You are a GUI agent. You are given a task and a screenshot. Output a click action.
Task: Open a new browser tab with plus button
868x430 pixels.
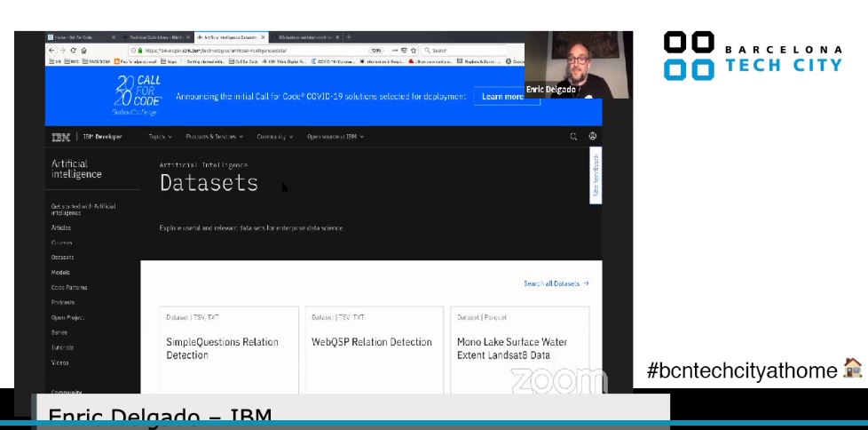point(348,37)
